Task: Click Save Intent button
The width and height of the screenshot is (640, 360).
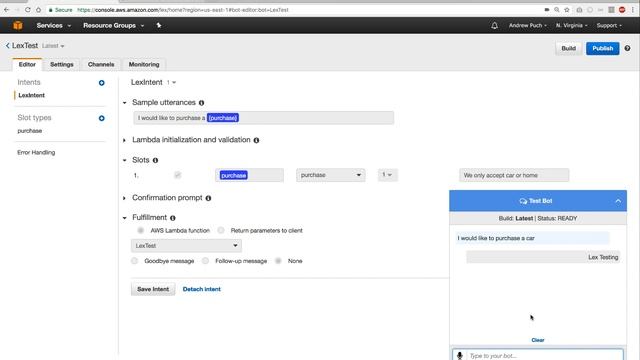Action: [153, 289]
